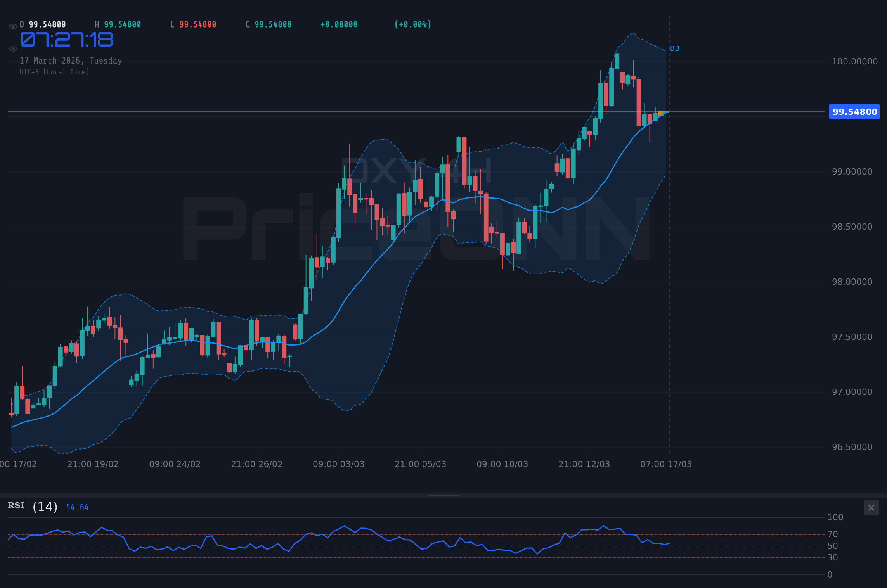Click the BB Bollinger Bands label
Viewport: 887px width, 588px height.
674,48
